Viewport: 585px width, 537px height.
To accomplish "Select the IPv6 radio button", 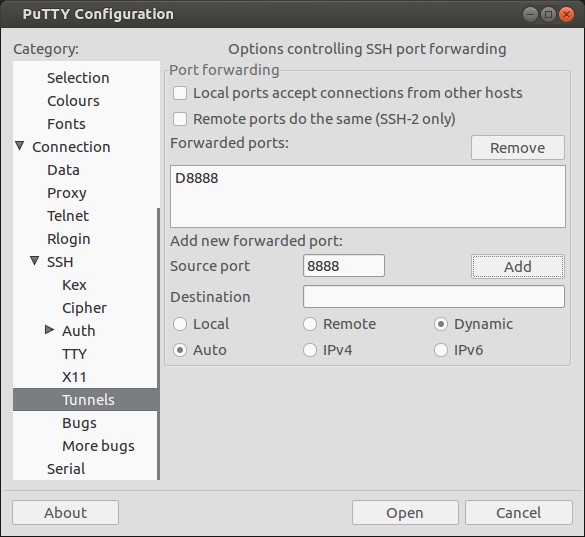I will point(441,350).
